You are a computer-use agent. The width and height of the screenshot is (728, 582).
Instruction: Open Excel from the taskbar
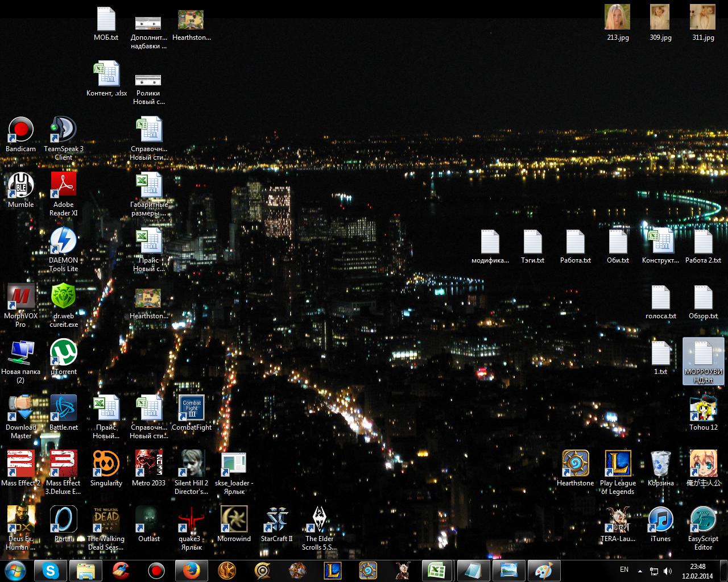click(x=437, y=570)
